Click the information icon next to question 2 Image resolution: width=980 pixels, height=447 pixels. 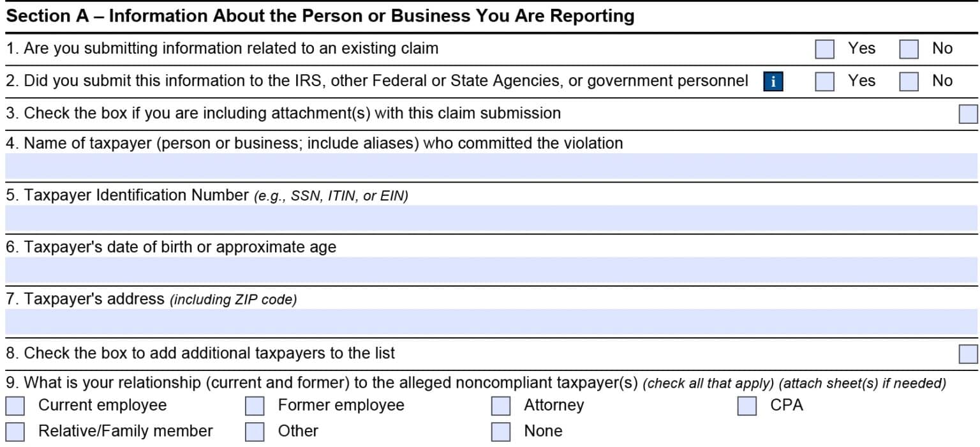773,81
